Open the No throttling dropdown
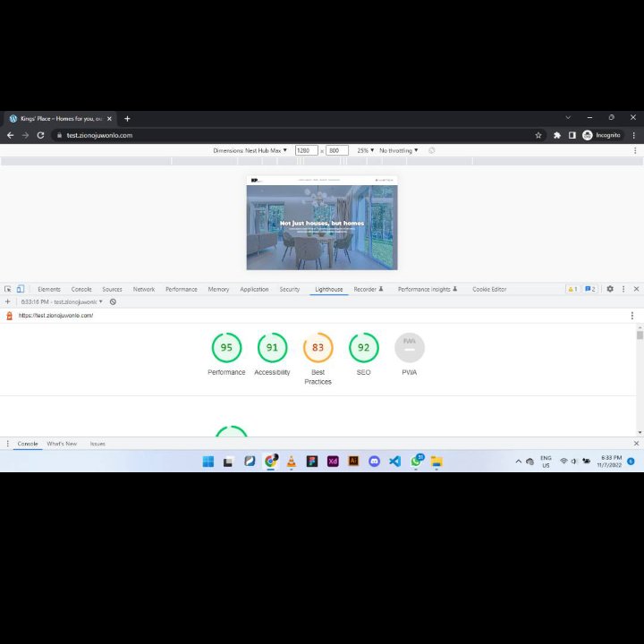The width and height of the screenshot is (644, 644). point(398,151)
